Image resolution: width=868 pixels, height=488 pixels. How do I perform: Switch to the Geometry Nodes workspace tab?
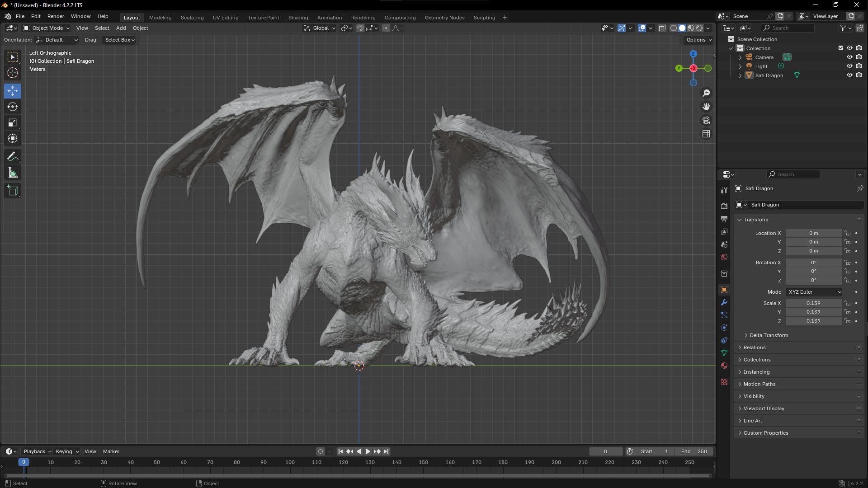click(x=444, y=18)
